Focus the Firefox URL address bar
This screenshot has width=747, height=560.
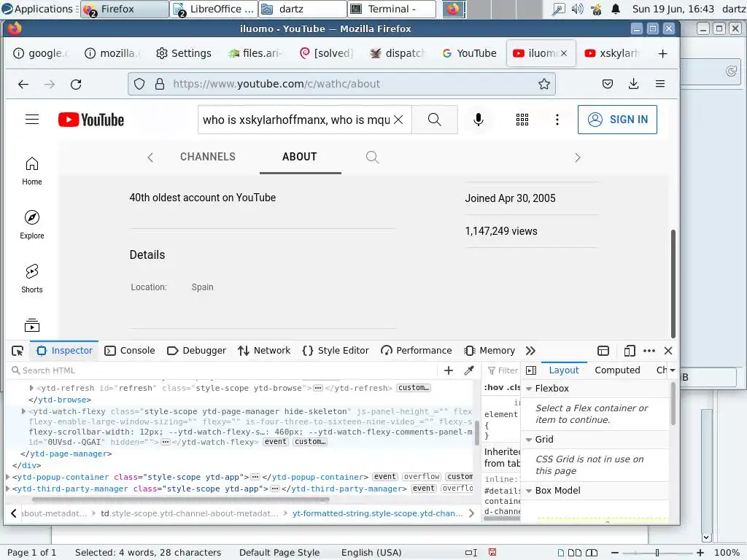click(x=341, y=85)
